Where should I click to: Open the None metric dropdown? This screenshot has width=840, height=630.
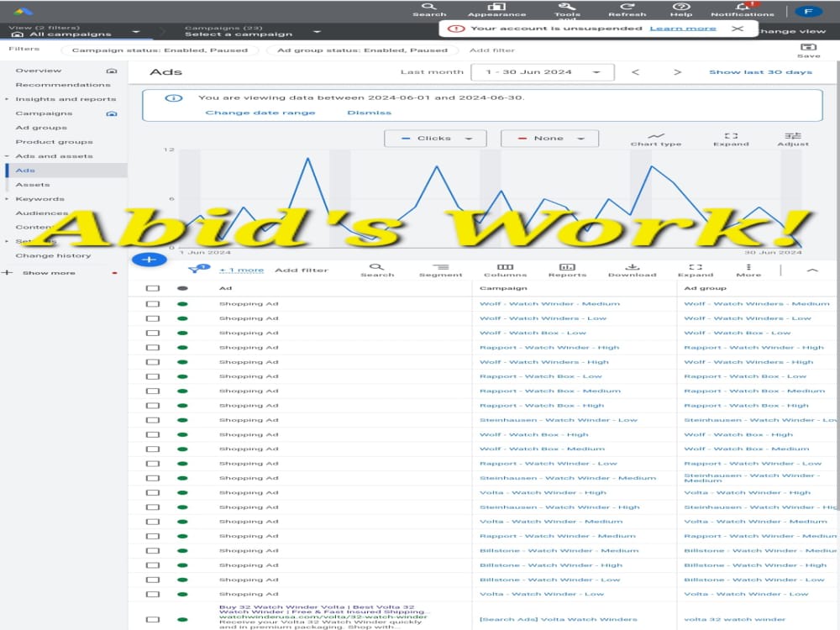pos(549,139)
